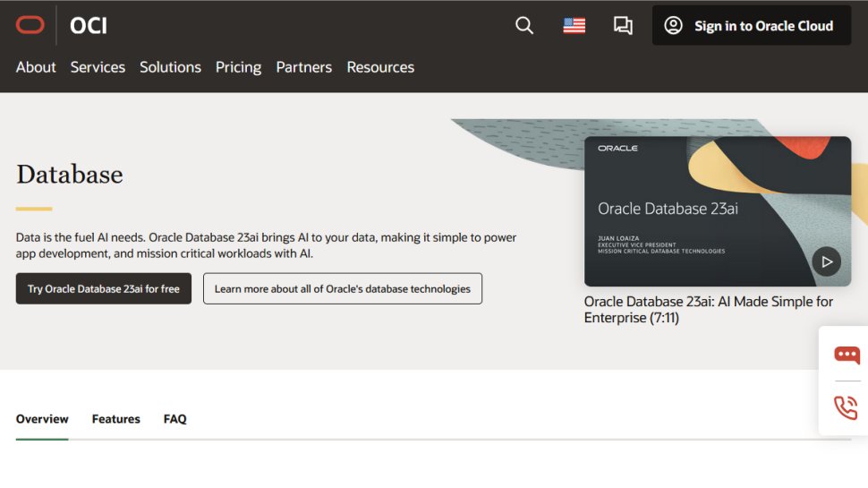Open the About menu

(36, 67)
